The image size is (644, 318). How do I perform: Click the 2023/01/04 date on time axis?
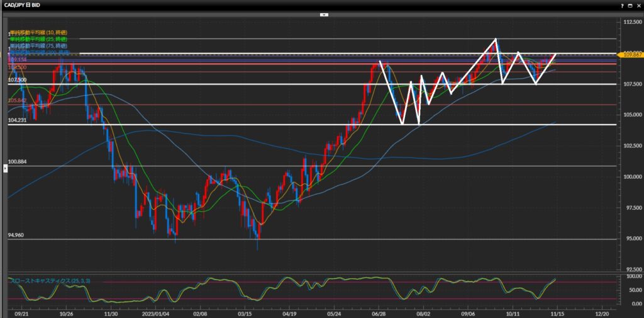click(156, 312)
